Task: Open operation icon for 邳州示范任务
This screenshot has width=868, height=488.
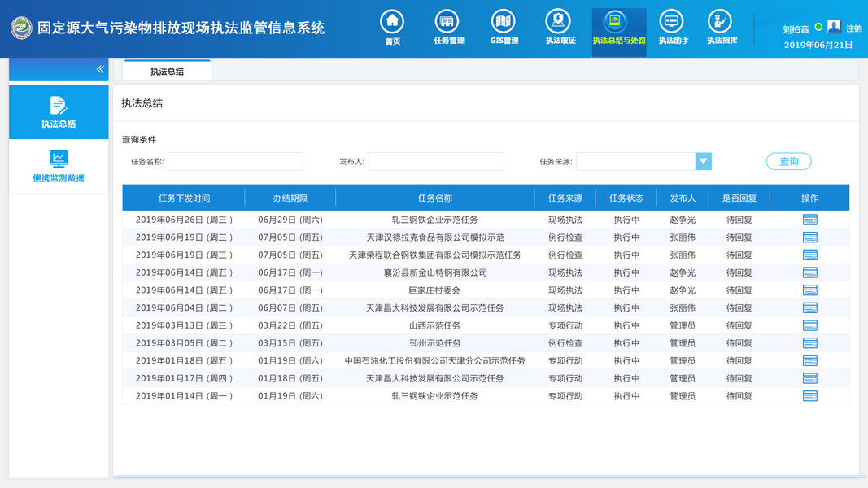Action: [810, 343]
